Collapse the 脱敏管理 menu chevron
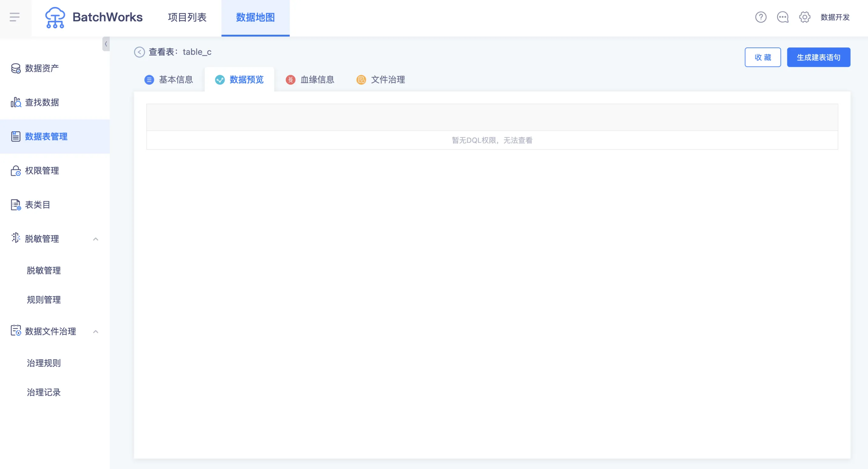868x469 pixels. click(96, 239)
